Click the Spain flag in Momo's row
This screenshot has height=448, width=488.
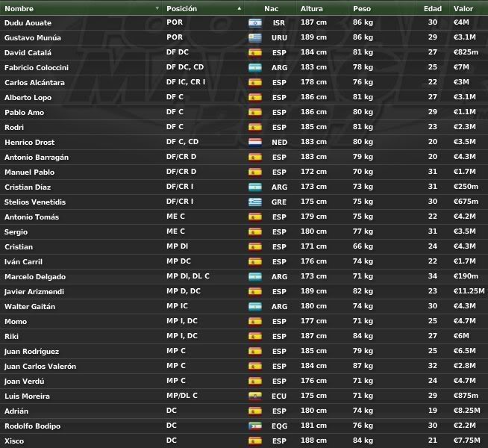tap(255, 322)
